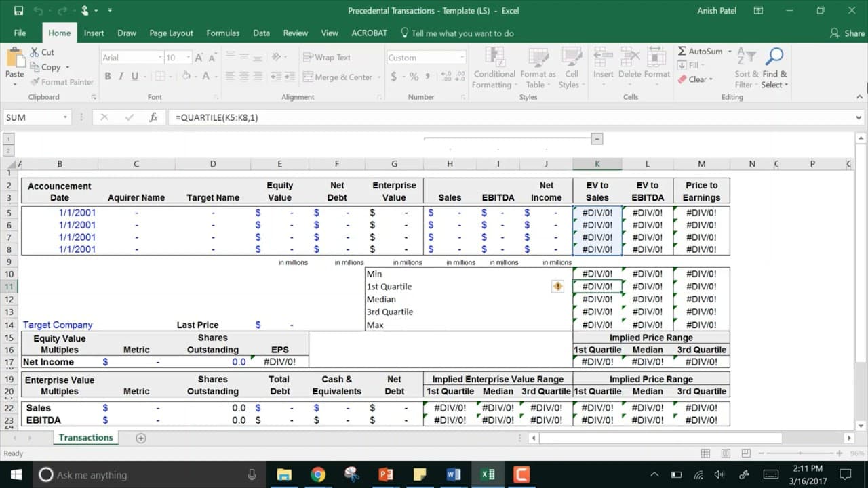Click the Copy button

45,67
